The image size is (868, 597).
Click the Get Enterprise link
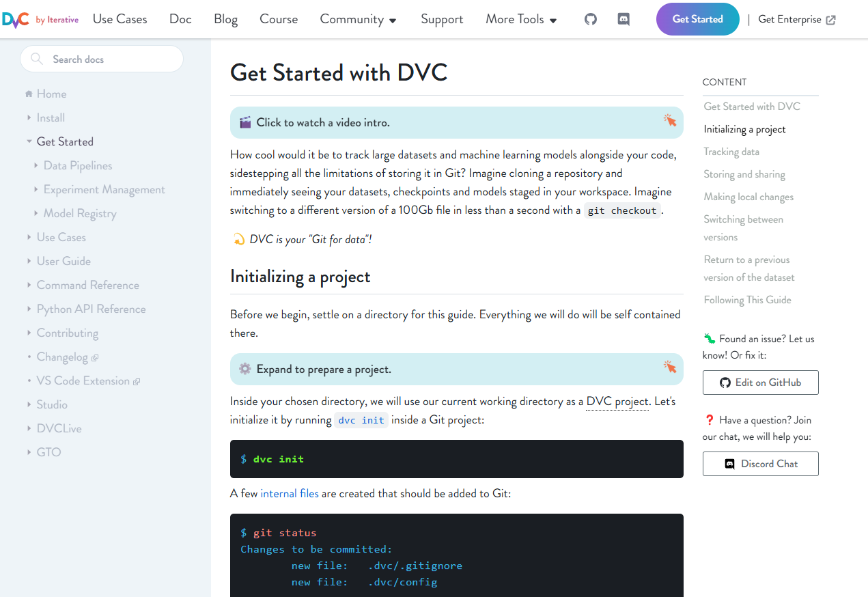tap(796, 19)
